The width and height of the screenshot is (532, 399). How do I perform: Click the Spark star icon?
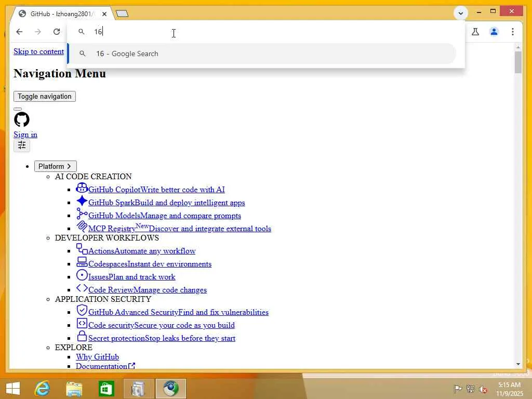(x=82, y=201)
